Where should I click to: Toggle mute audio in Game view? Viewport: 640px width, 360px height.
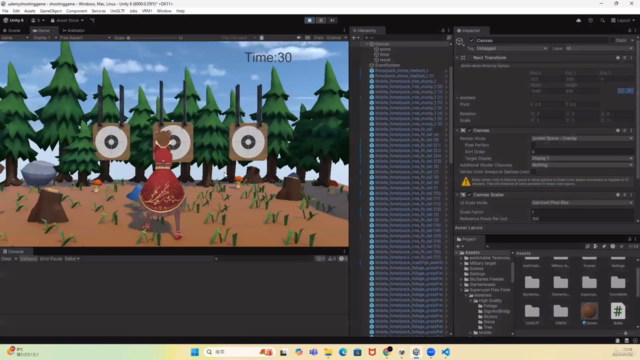pyautogui.click(x=299, y=38)
